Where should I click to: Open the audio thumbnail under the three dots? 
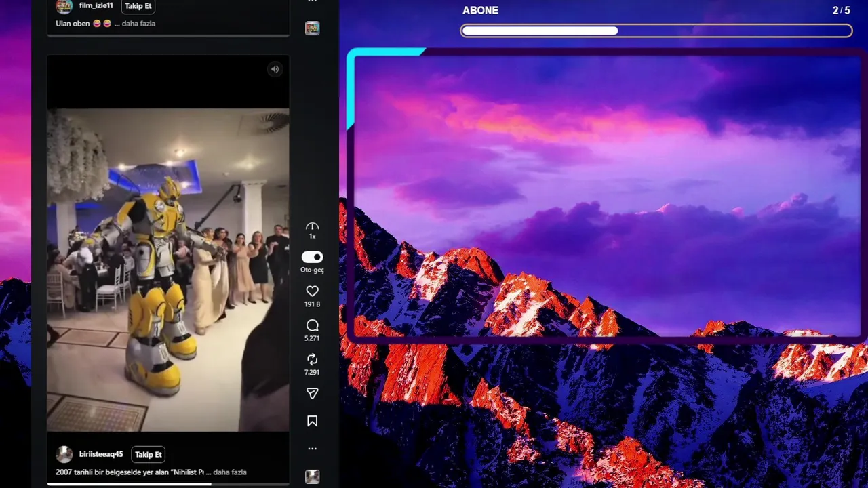312,476
